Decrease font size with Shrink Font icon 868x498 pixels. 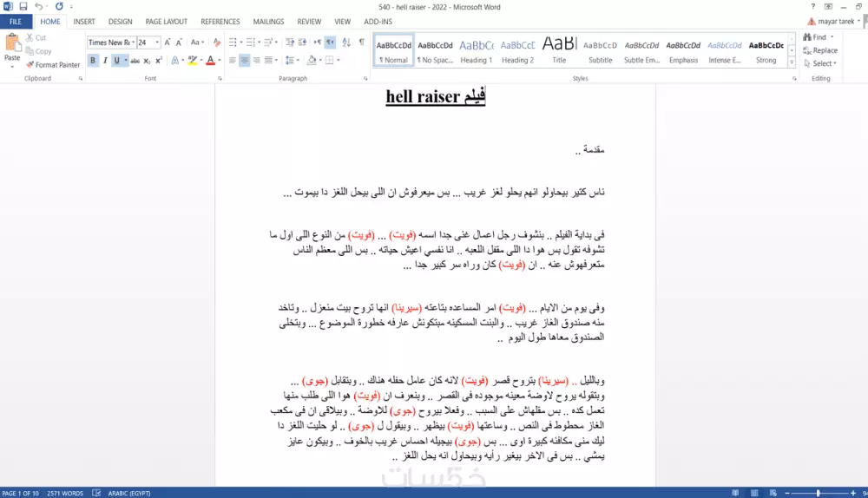[x=179, y=43]
